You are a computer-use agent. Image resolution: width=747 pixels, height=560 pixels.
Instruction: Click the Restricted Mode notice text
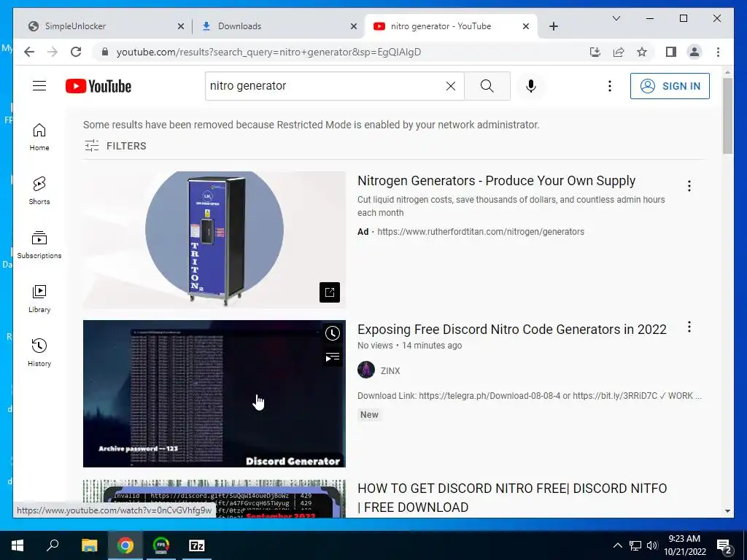click(x=311, y=125)
